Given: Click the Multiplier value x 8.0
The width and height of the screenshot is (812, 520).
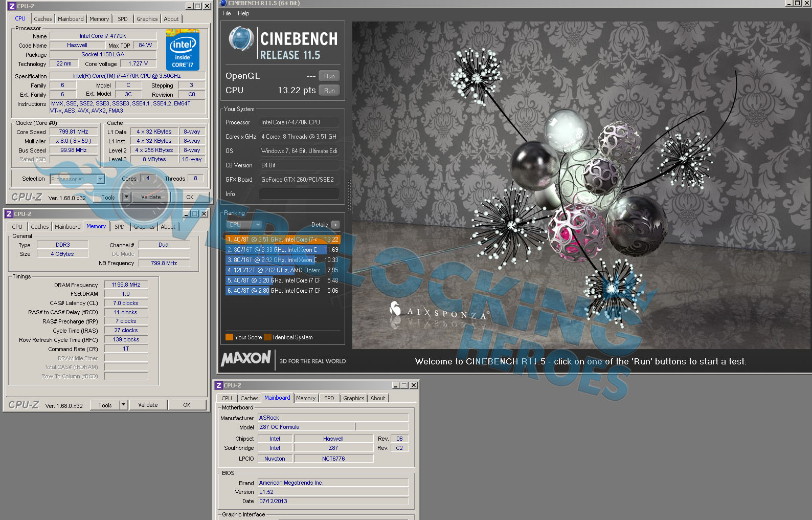Looking at the screenshot, I should [74, 141].
